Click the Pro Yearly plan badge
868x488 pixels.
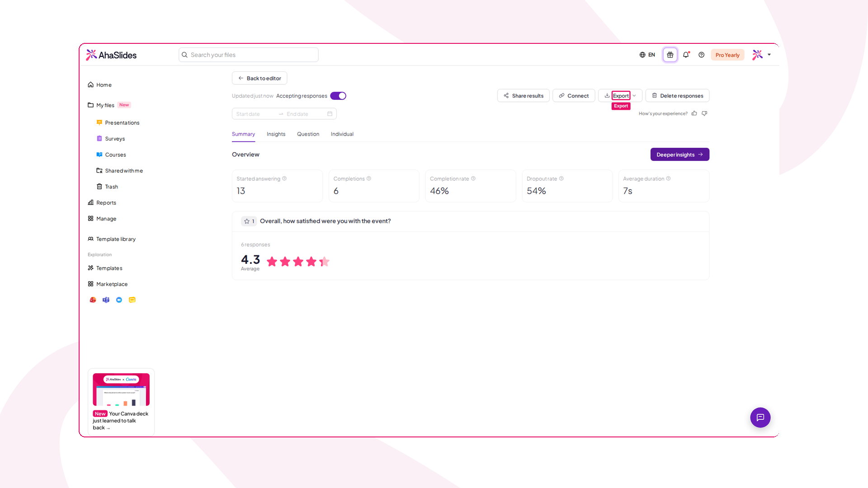pos(727,55)
